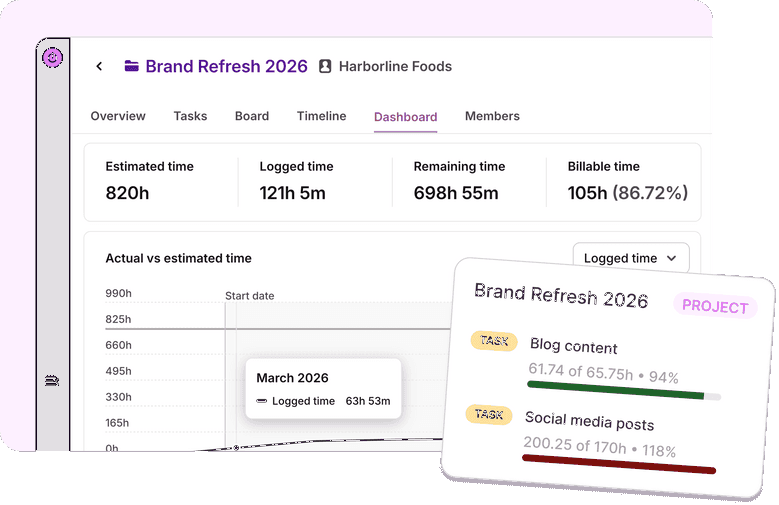The image size is (779, 505).
Task: Click the March 2026 tooltip title
Action: tap(292, 378)
